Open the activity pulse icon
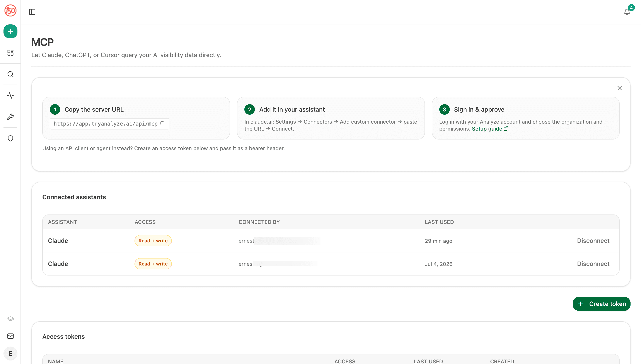Screen dimensions: 641x364 click(10, 95)
